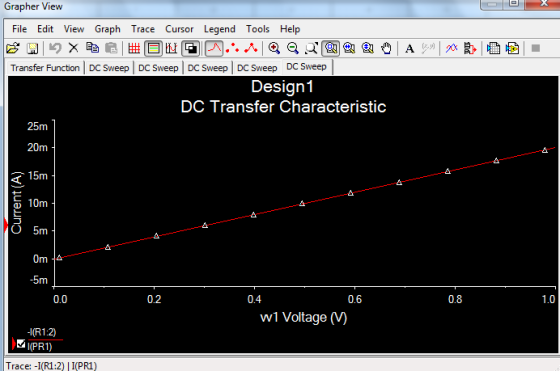Open the Graph menu
The height and width of the screenshot is (371, 560).
coord(107,29)
